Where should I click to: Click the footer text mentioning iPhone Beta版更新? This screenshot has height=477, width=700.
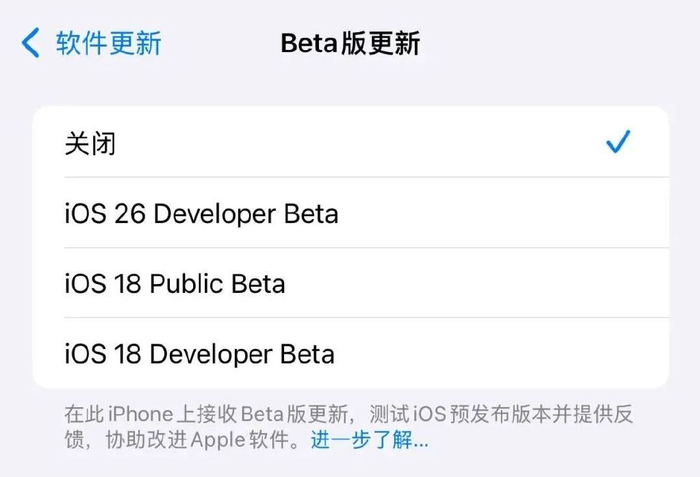300,414
